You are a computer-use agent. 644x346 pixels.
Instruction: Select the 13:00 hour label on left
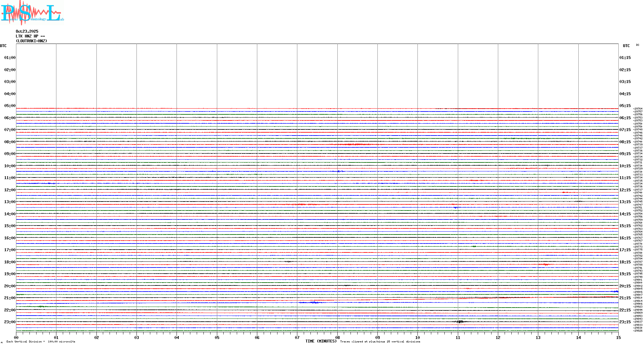[10, 202]
